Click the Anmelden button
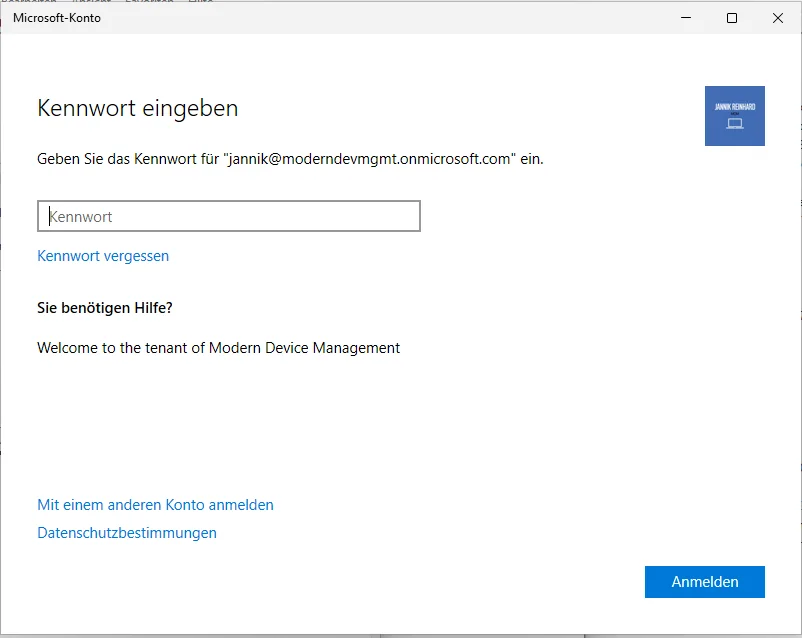 click(704, 582)
